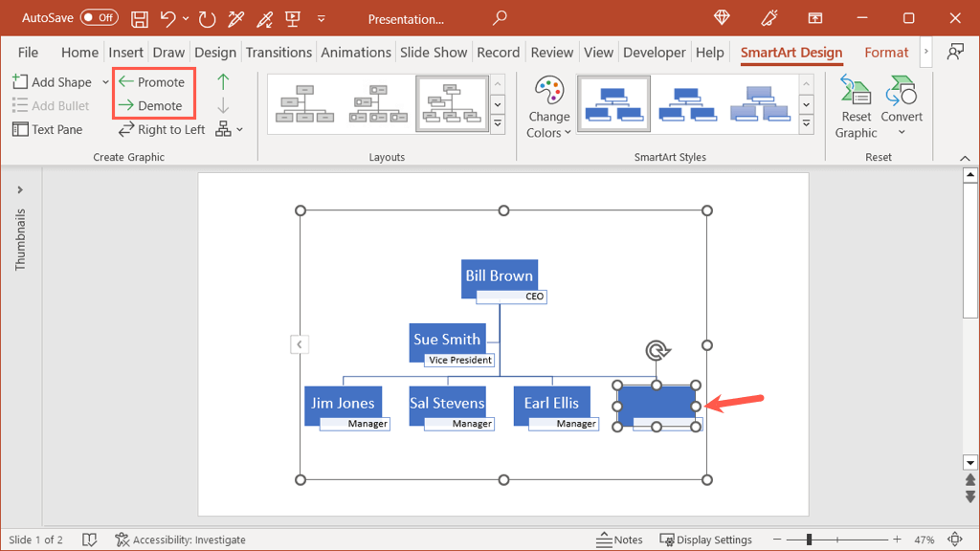Click the zoom slider handle

[809, 540]
